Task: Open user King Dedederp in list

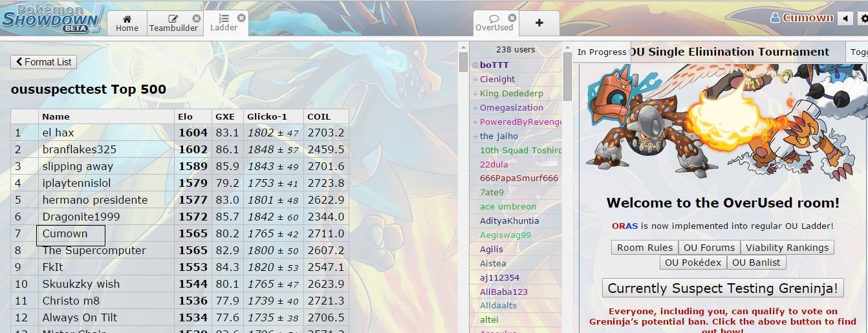Action: click(x=512, y=94)
